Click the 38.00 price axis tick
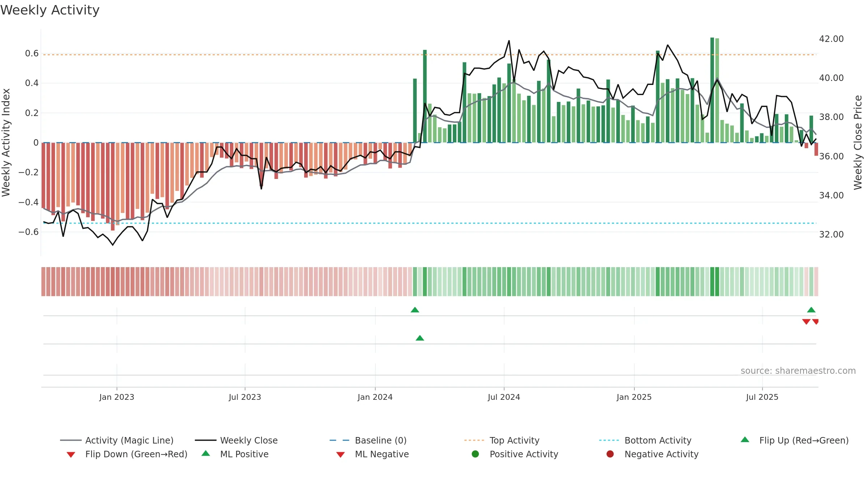The width and height of the screenshot is (868, 488). click(x=831, y=117)
